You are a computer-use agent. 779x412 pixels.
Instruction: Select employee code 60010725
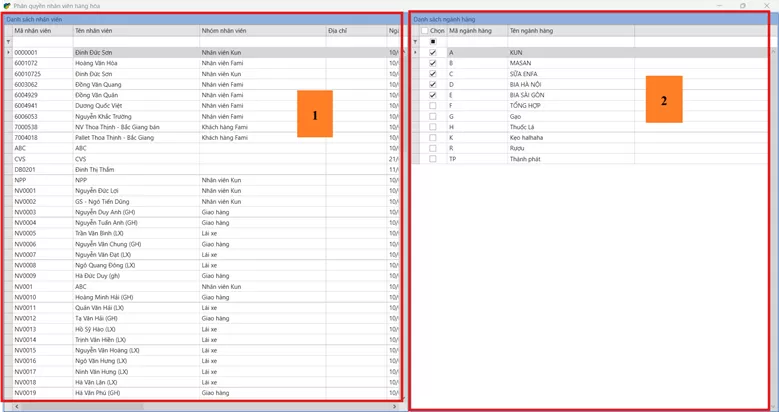pos(28,74)
